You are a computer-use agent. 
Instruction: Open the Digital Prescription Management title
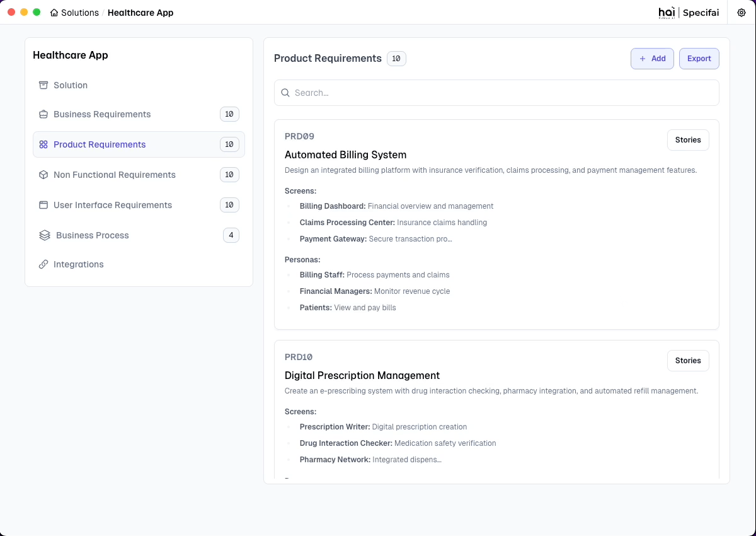point(362,375)
